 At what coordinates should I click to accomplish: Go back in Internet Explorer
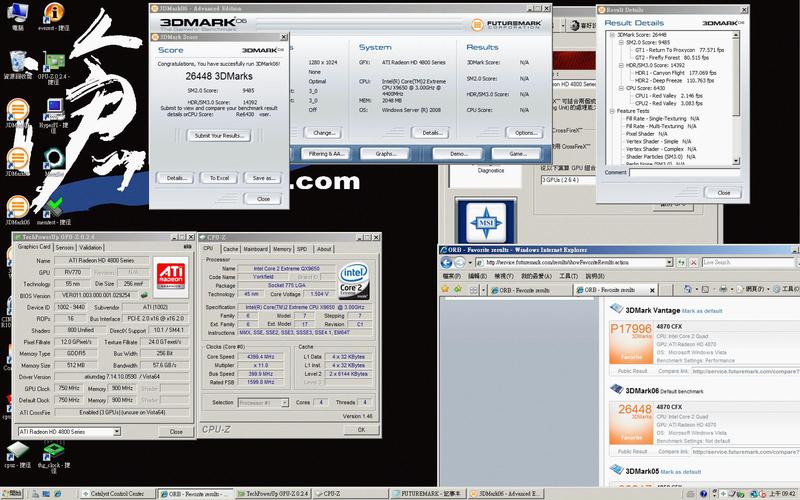pyautogui.click(x=446, y=262)
